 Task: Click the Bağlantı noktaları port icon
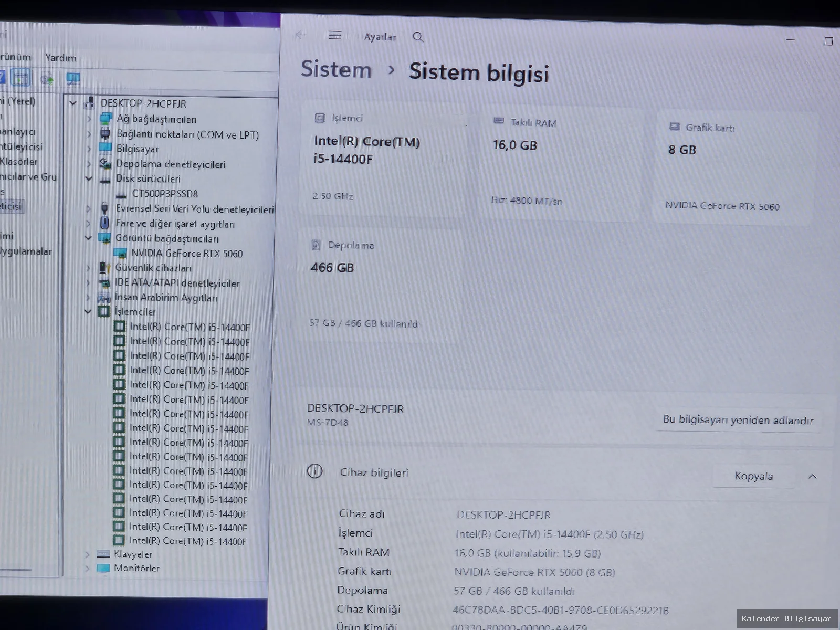105,134
